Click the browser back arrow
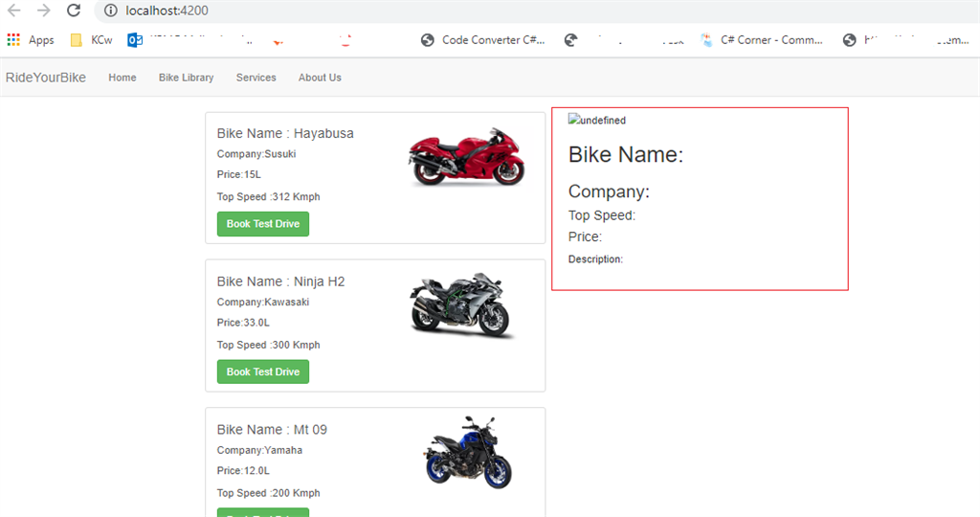 pos(13,11)
